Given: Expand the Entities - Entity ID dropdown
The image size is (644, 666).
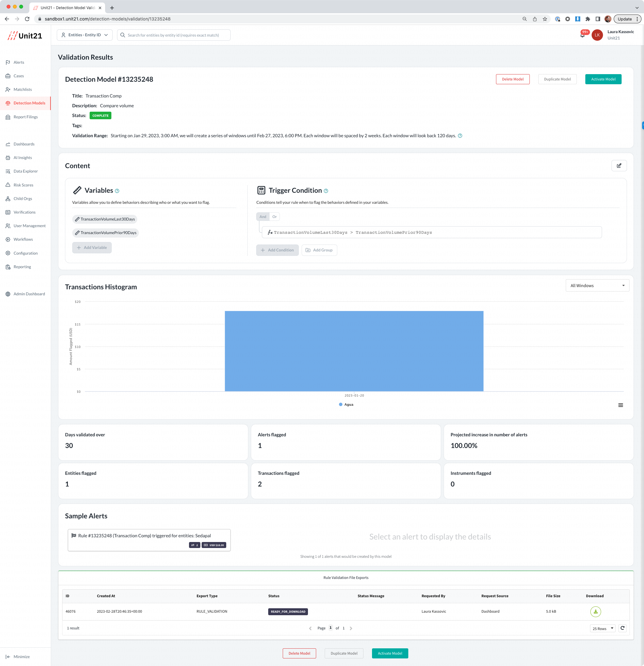Looking at the screenshot, I should coord(85,35).
